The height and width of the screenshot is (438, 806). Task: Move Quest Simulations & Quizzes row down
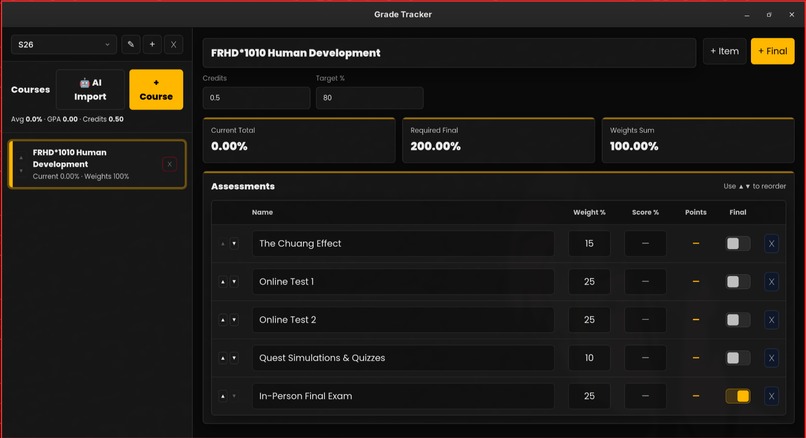tap(234, 358)
